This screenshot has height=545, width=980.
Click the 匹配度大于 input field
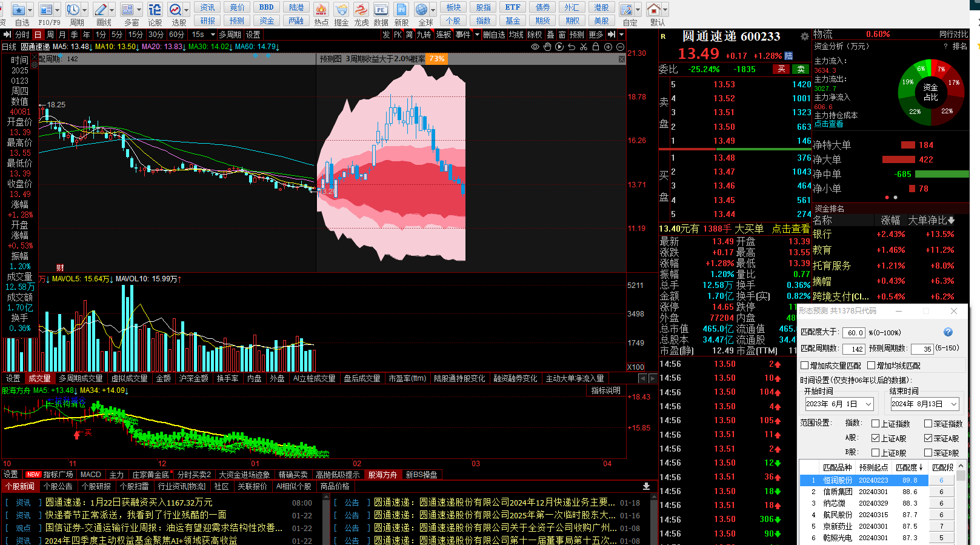(853, 333)
